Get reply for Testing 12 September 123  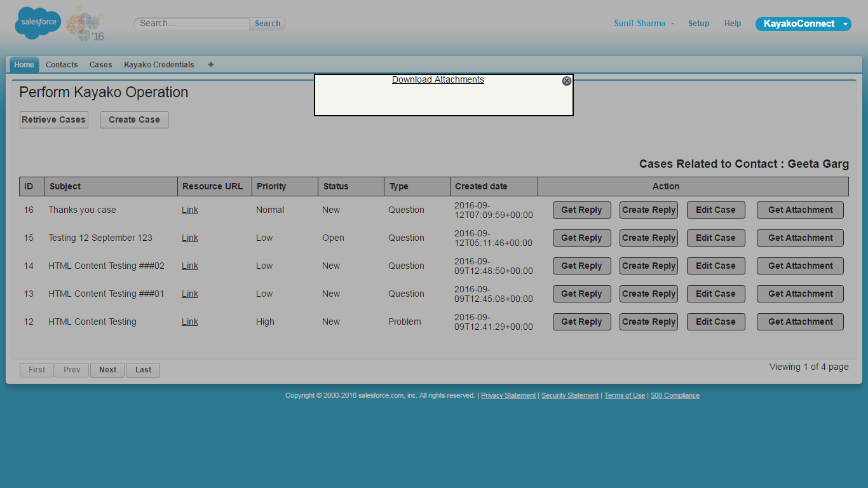tap(581, 238)
